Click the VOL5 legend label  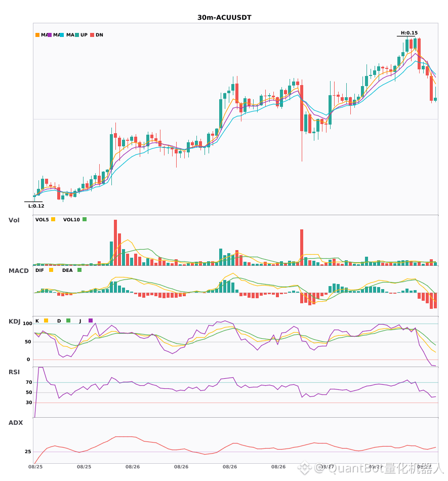click(42, 220)
